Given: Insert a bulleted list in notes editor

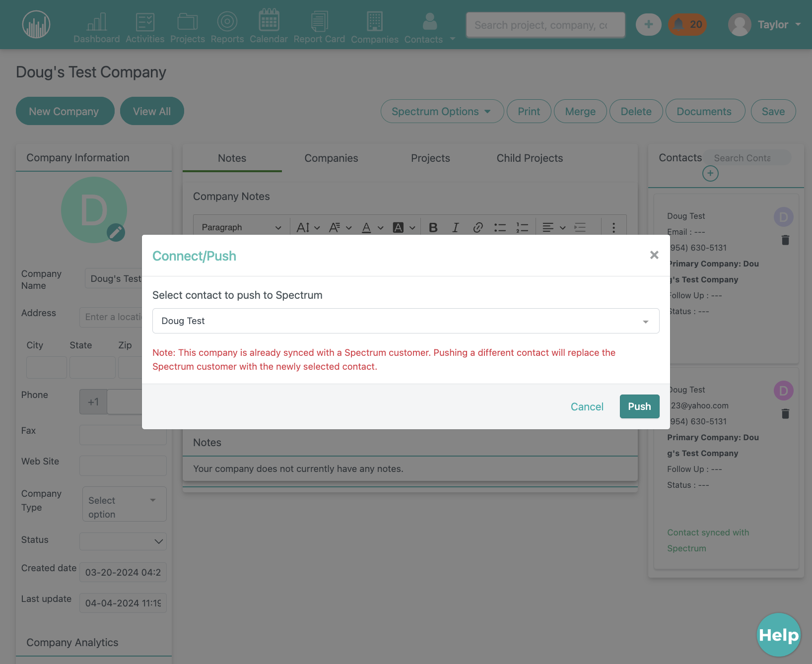Looking at the screenshot, I should tap(500, 227).
